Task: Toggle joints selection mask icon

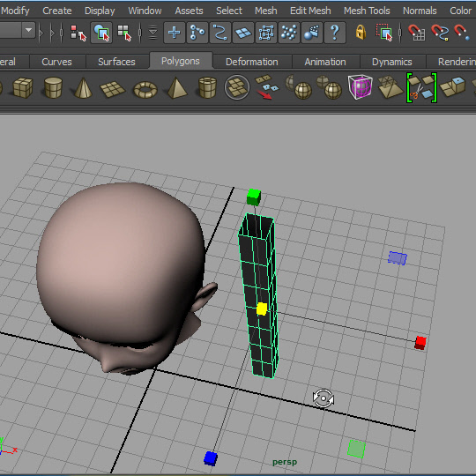Action: point(197,33)
